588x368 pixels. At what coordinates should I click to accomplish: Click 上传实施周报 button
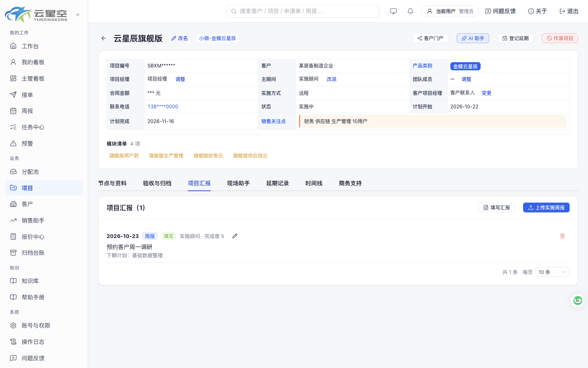pos(546,208)
